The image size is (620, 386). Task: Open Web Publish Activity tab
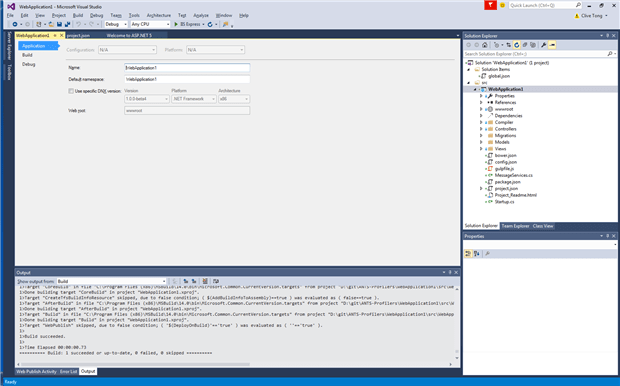click(36, 371)
